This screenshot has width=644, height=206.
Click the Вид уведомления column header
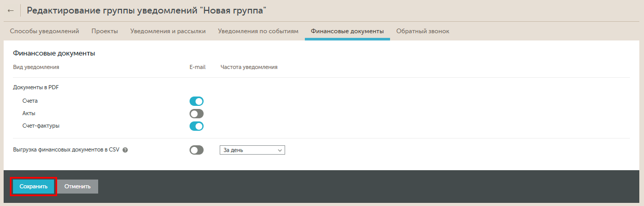click(x=36, y=67)
